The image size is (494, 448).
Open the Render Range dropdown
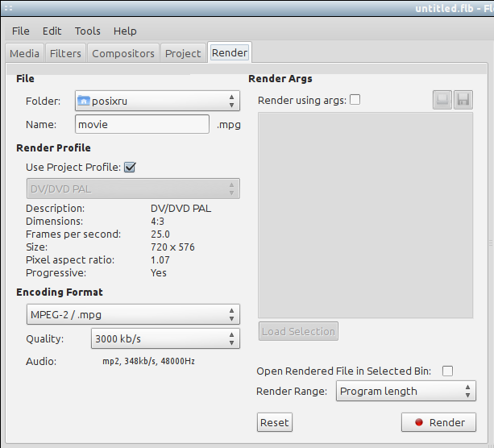[x=406, y=391]
